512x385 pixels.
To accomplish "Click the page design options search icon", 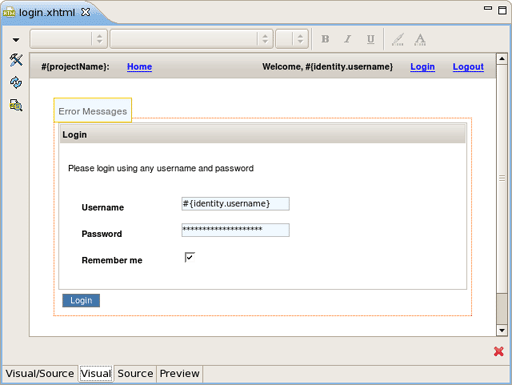I will point(16,105).
